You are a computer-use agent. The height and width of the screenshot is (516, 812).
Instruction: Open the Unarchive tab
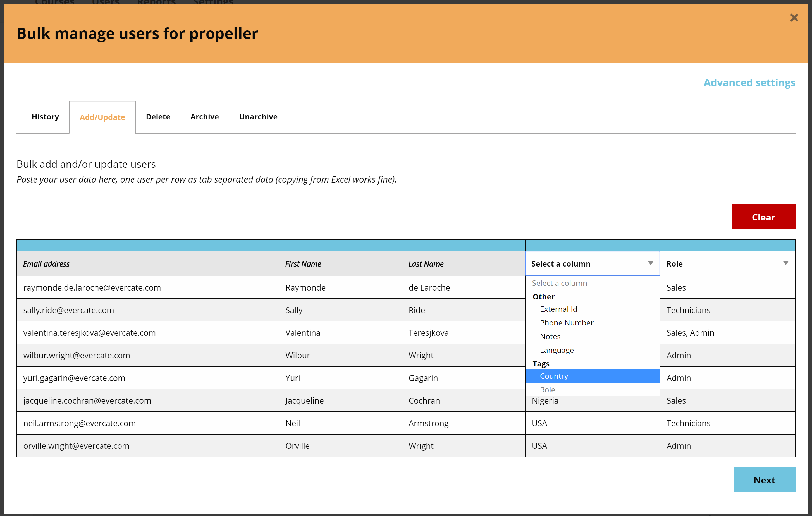[x=258, y=117]
